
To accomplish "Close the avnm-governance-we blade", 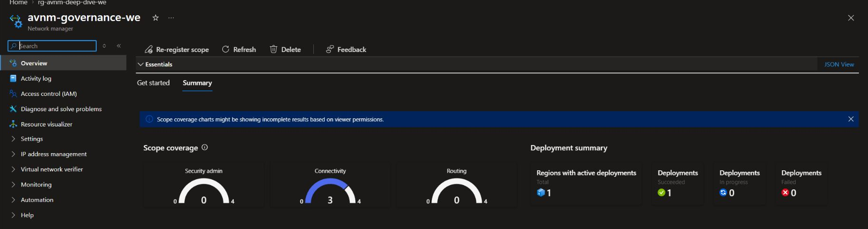I will (x=851, y=18).
